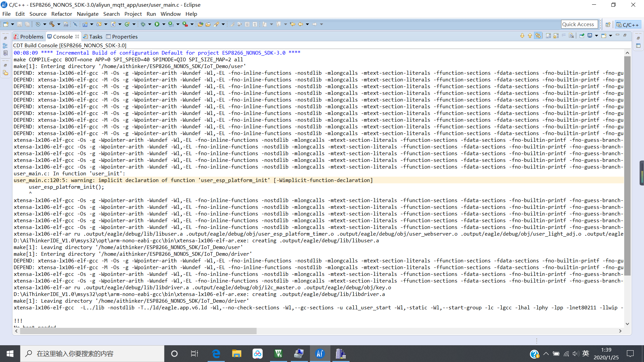Click the Search flashlight icon

[216, 24]
